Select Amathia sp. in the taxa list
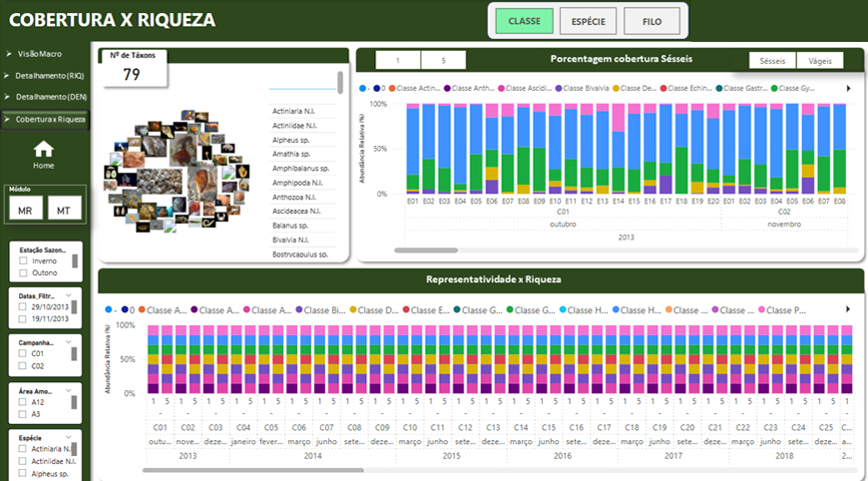868x481 pixels. 293,155
